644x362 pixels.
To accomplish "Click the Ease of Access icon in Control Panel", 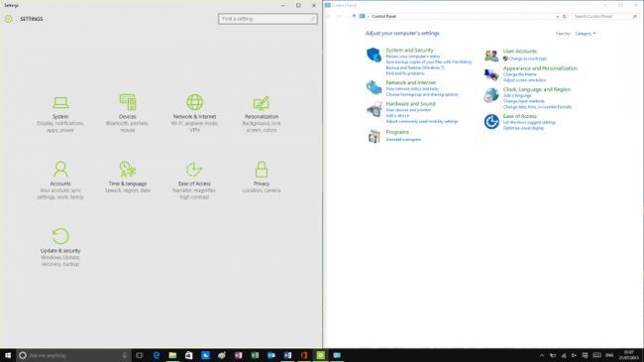I will [x=491, y=122].
